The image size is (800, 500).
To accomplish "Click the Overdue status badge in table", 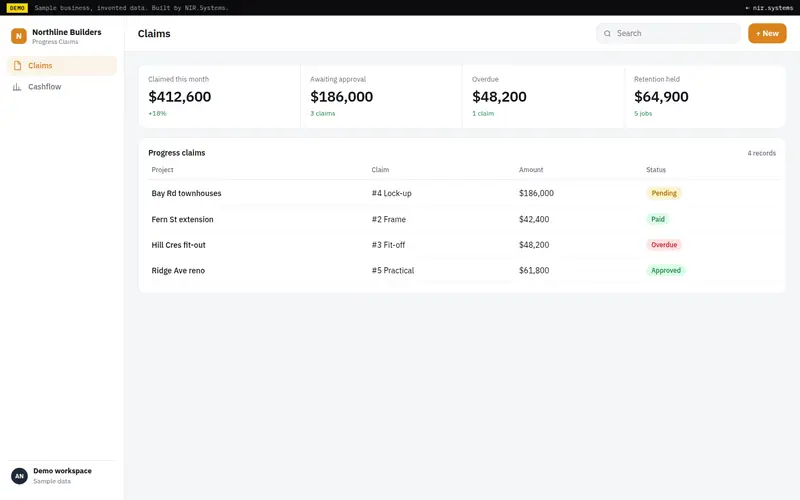I will coord(664,244).
